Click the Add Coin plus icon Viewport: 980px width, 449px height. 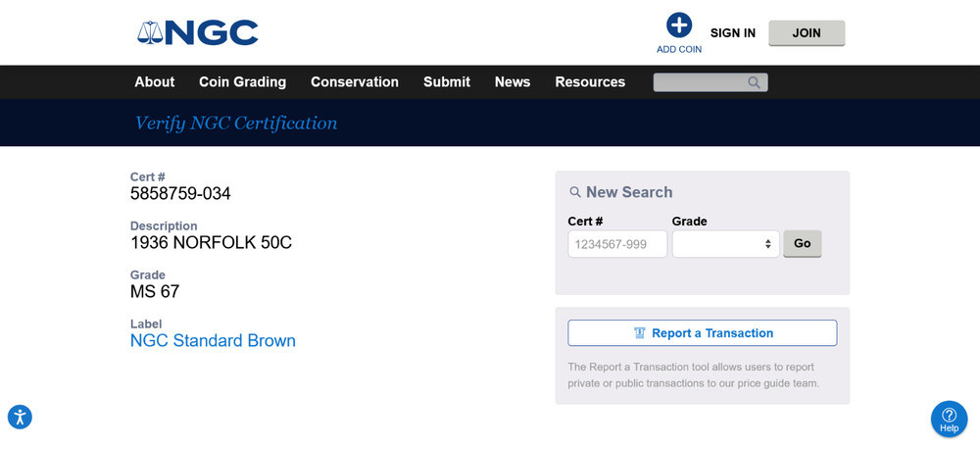pos(679,25)
